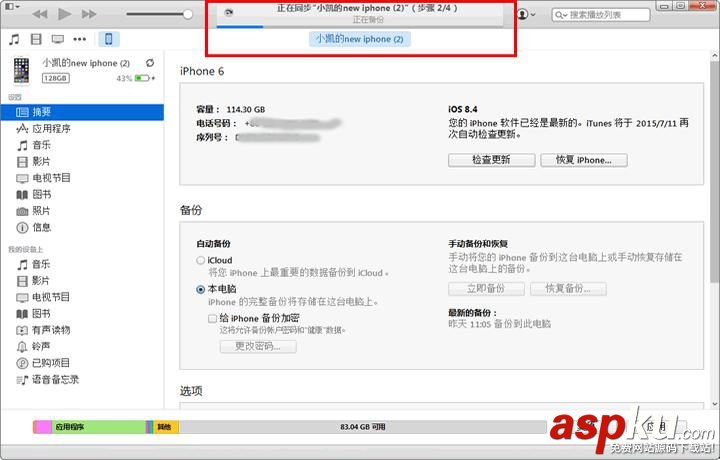This screenshot has width=720, height=460.
Task: Select 摘要 in the sidebar
Action: (82, 112)
